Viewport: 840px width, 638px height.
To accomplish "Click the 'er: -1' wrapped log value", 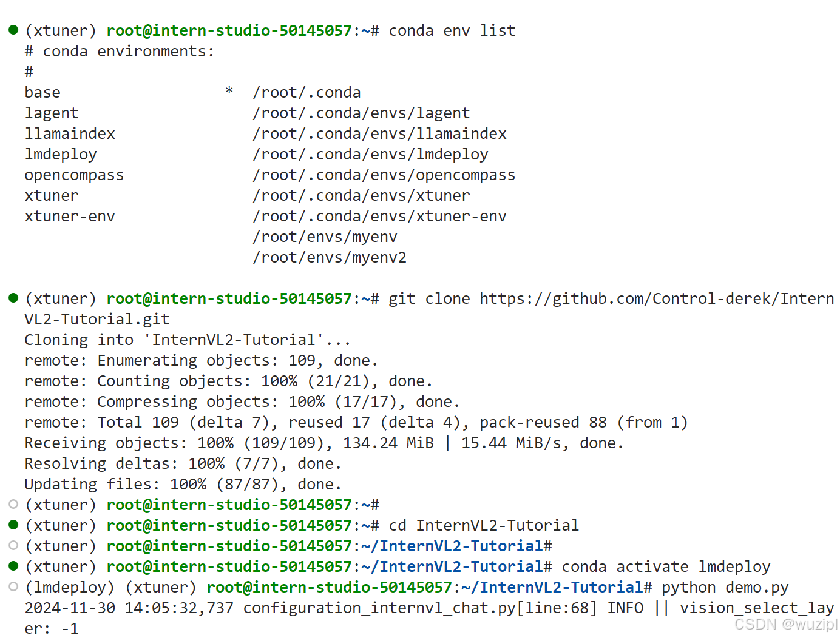I will point(52,628).
